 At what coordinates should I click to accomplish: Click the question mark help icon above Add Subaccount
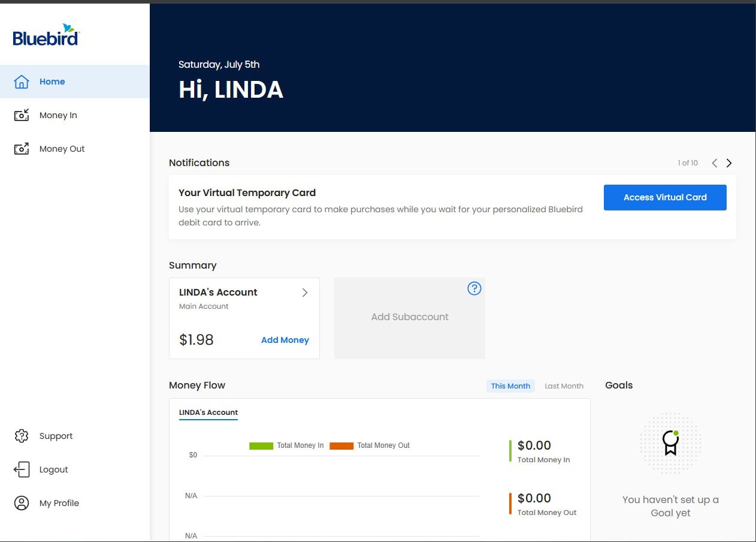(x=474, y=288)
